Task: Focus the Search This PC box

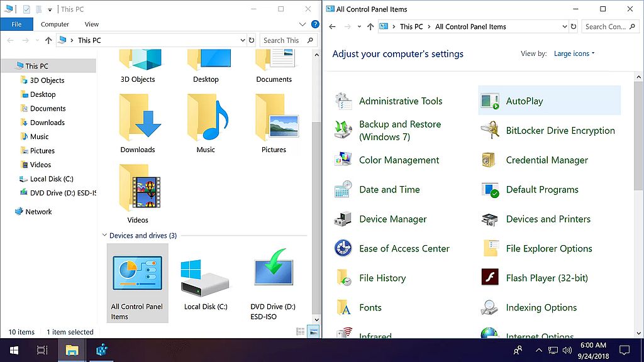Action: pos(288,40)
